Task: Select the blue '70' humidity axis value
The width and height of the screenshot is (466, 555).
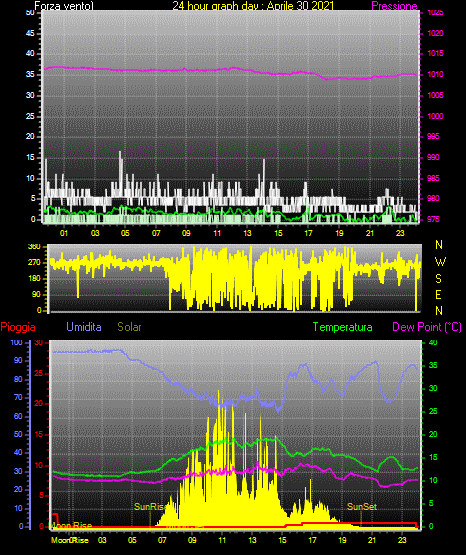Action: (18, 397)
